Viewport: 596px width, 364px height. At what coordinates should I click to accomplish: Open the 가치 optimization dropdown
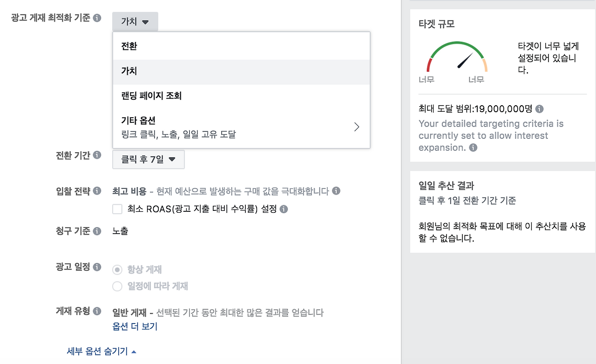pos(135,21)
